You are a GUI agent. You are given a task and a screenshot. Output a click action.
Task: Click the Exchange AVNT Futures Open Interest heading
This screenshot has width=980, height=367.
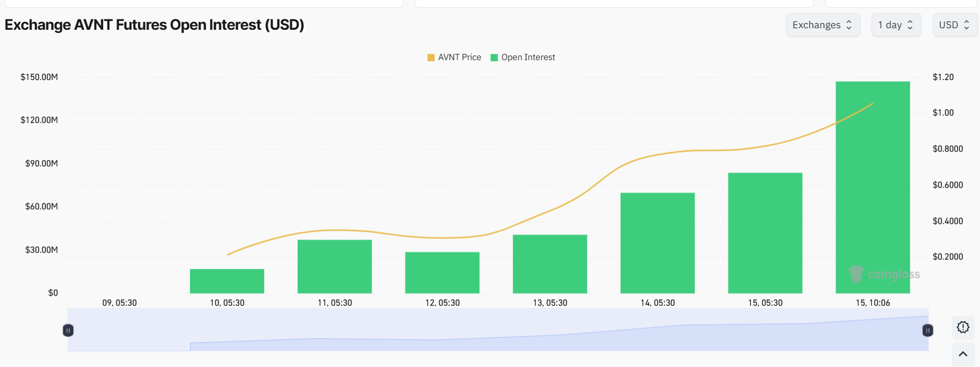pyautogui.click(x=154, y=25)
